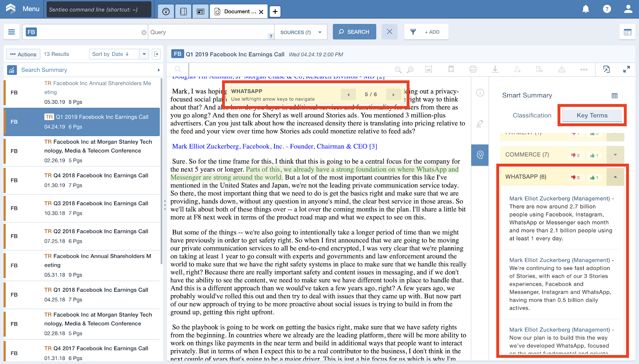The width and height of the screenshot is (639, 364).
Task: Click the warning triangle report icon
Action: [562, 69]
